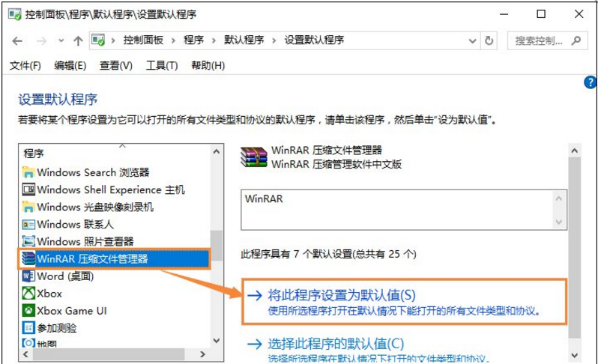Viewport: 598px width, 364px height.
Task: Click the program list vertical scrollbar thumb
Action: [x=217, y=246]
